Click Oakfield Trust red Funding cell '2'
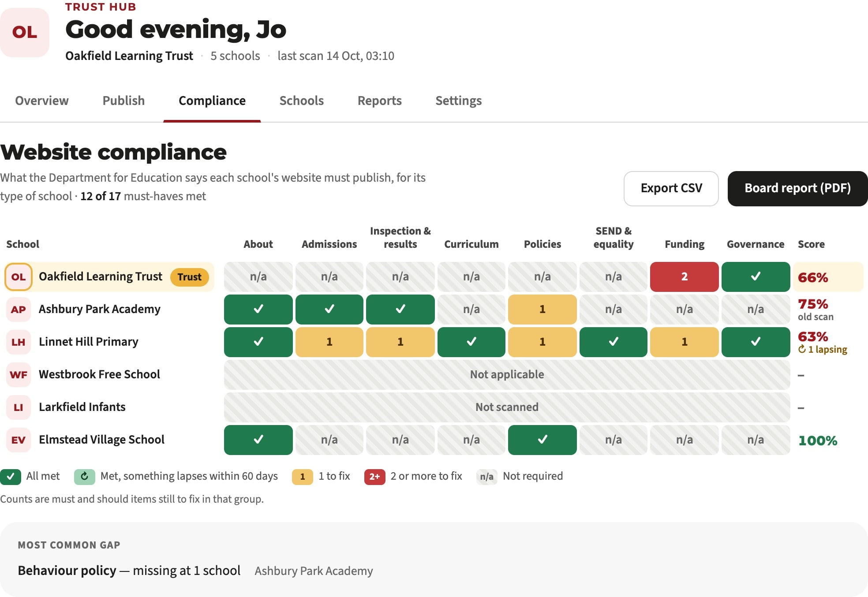The height and width of the screenshot is (597, 868). coord(685,277)
